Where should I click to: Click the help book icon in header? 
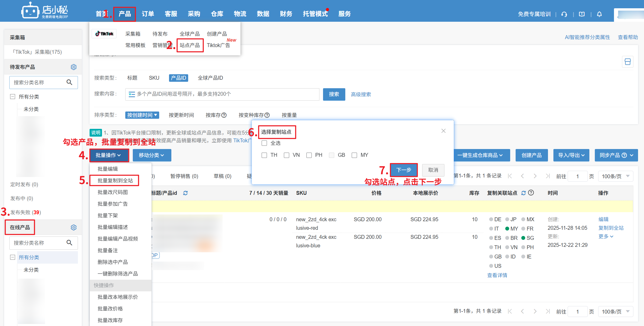[x=582, y=14]
